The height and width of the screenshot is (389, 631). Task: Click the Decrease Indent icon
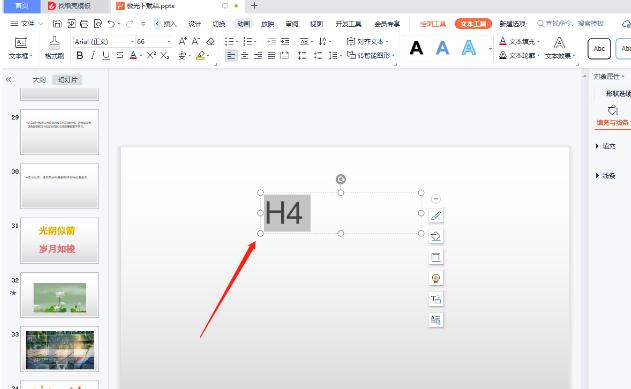pos(272,41)
